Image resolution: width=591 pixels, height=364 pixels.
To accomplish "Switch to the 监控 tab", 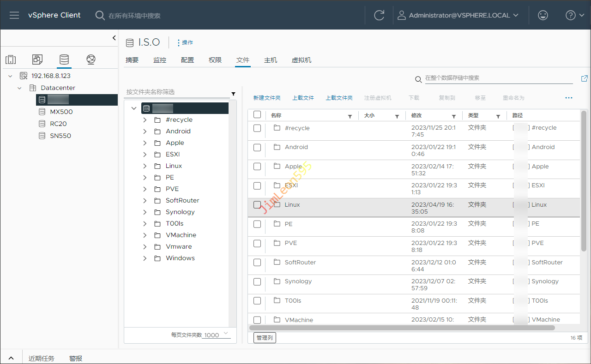I will tap(160, 60).
